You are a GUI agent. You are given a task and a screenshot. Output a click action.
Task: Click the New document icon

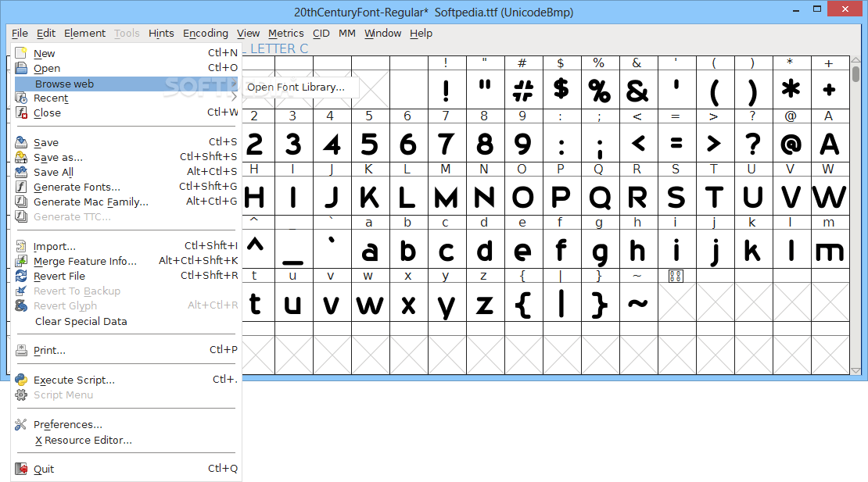click(21, 53)
